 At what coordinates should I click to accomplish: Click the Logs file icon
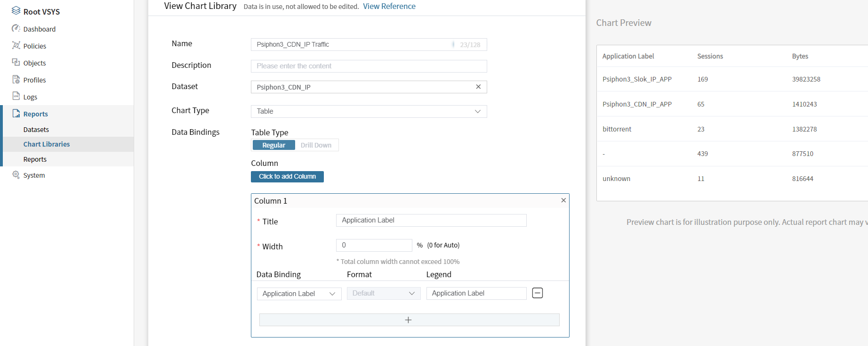tap(16, 96)
